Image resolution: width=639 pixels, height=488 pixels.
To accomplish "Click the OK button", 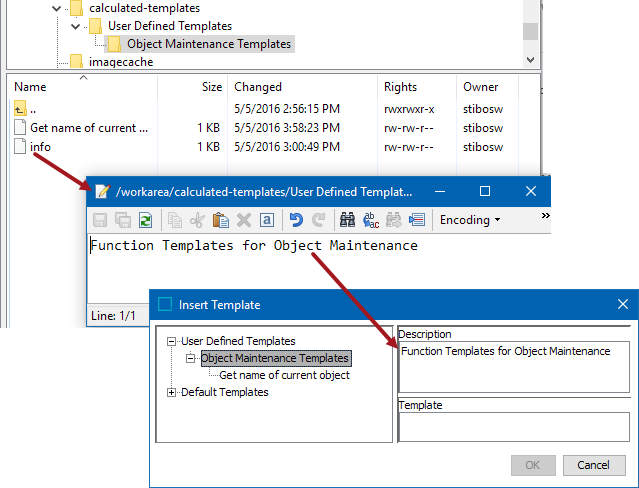I will pyautogui.click(x=533, y=465).
